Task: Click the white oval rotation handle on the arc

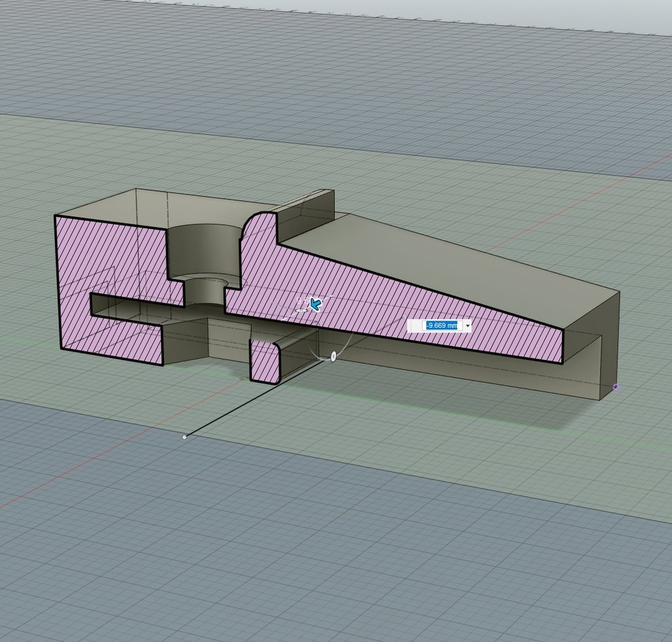Action: point(333,356)
